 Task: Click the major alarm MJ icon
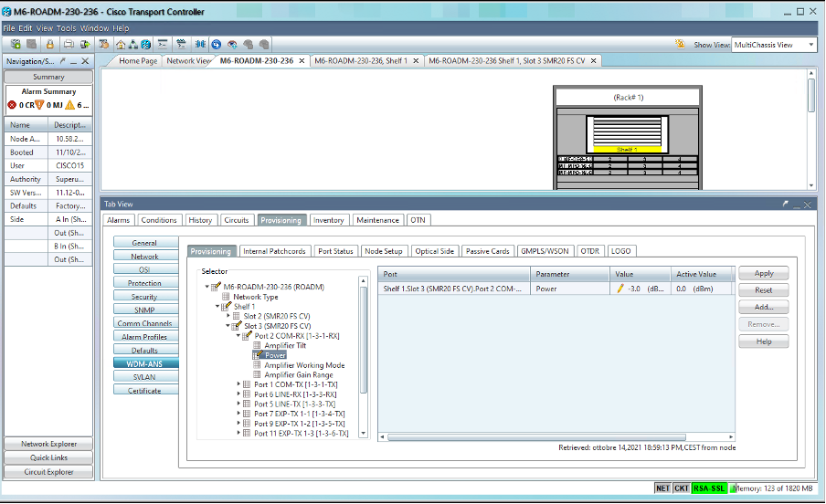point(39,105)
